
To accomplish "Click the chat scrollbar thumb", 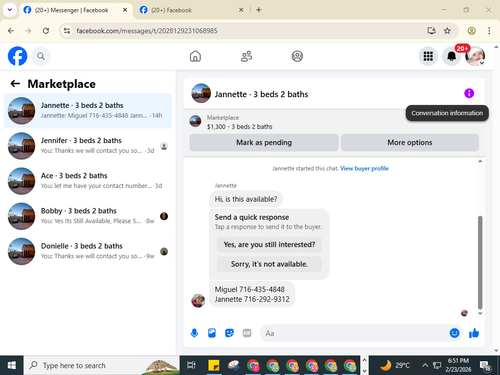I will point(480,262).
